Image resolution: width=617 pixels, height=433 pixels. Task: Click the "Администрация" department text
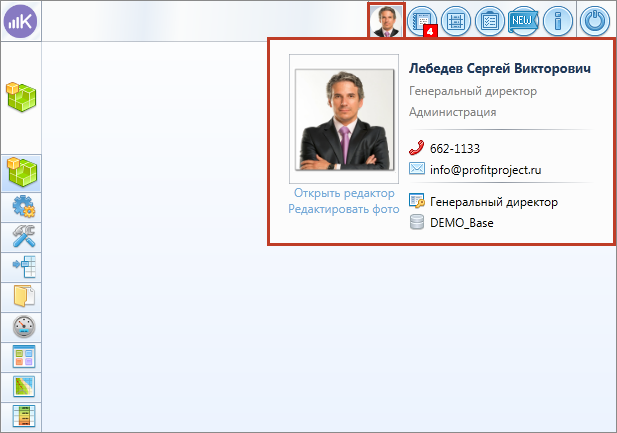click(453, 112)
